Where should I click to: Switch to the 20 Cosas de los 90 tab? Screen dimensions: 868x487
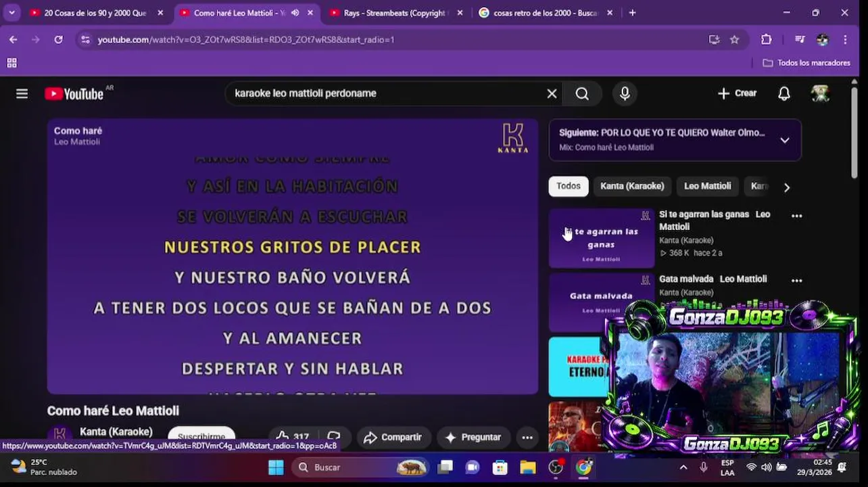(95, 13)
